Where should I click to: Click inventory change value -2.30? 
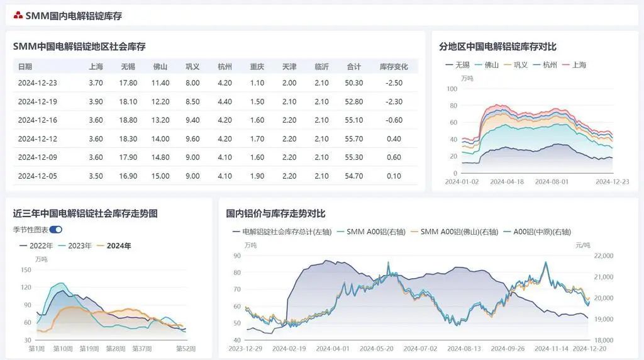tap(394, 101)
